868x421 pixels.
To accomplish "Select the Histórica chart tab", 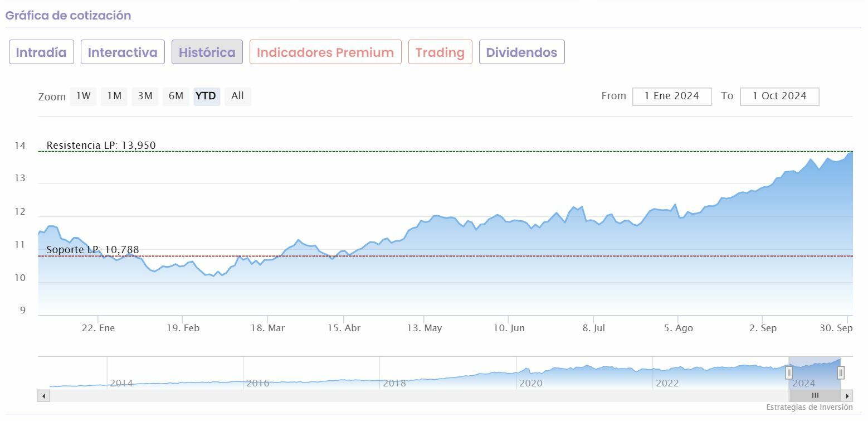I will tap(207, 52).
